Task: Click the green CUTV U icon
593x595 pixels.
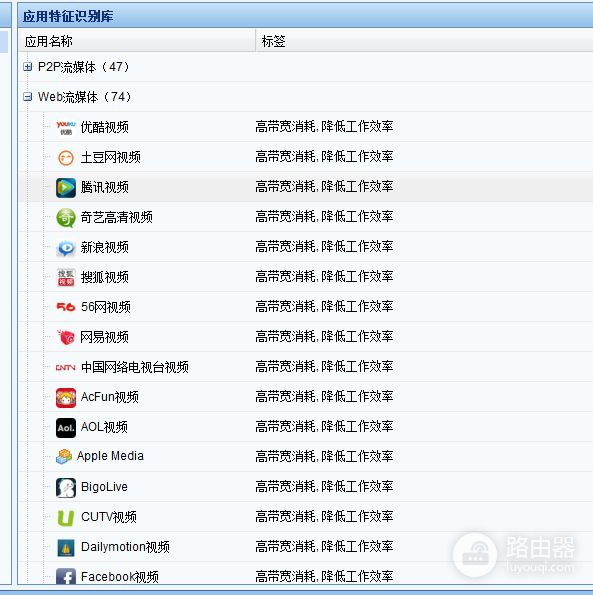Action: 66,518
